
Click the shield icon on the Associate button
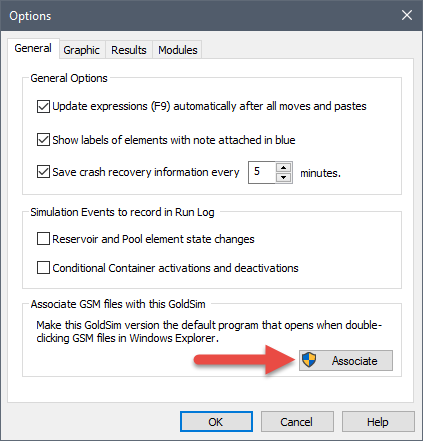pos(309,360)
